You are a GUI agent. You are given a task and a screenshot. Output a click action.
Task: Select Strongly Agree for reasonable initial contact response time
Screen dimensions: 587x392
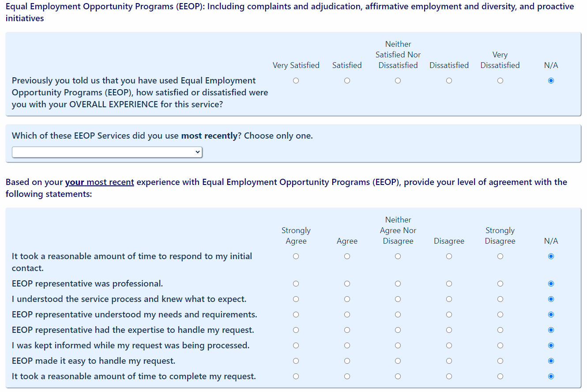(x=296, y=256)
